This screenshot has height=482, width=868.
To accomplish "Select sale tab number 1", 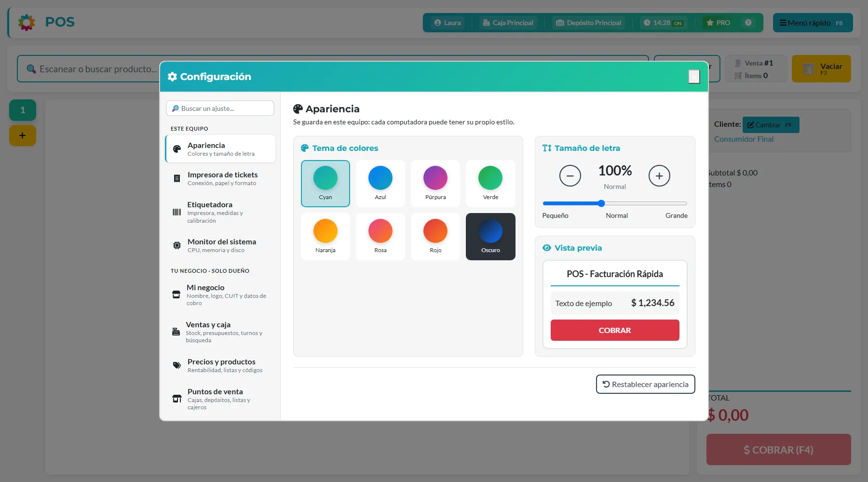I will [x=23, y=110].
